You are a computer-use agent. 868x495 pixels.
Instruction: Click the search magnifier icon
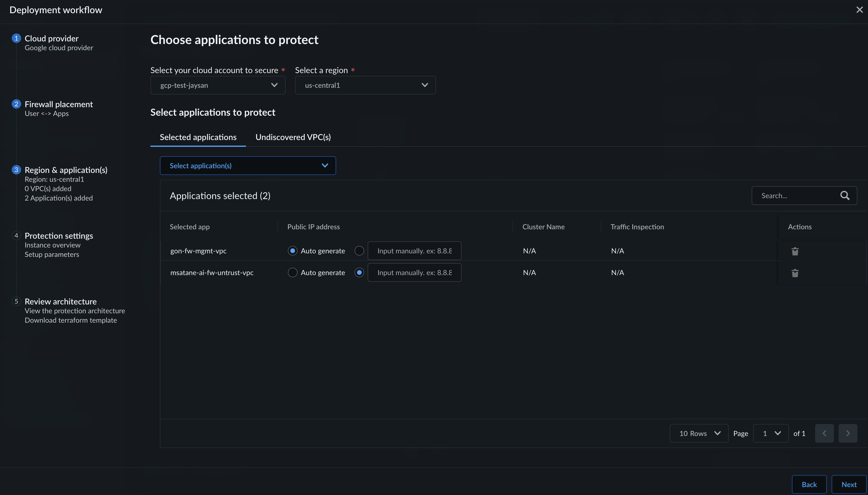pyautogui.click(x=845, y=196)
